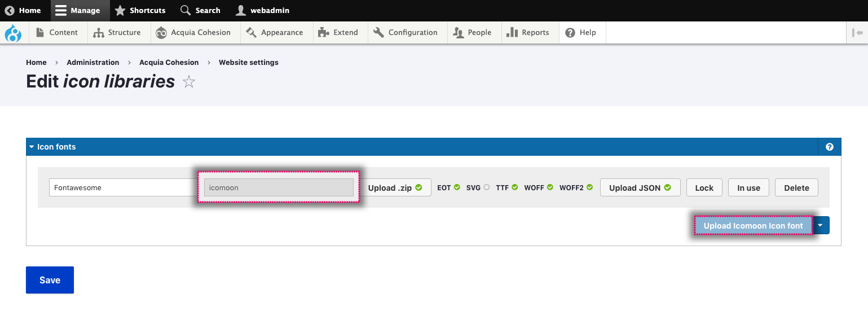Screen dimensions: 868x311
Task: Click the Upload .zip button
Action: [x=395, y=187]
